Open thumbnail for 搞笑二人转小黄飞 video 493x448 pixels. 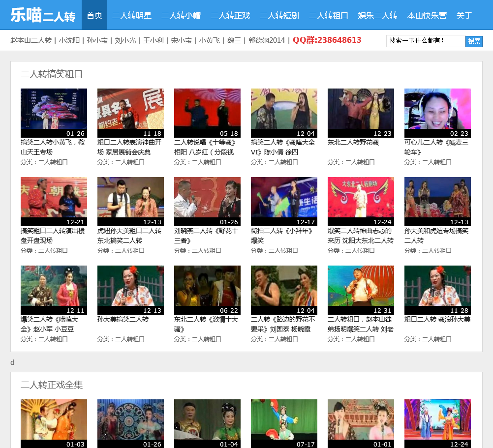(x=54, y=113)
